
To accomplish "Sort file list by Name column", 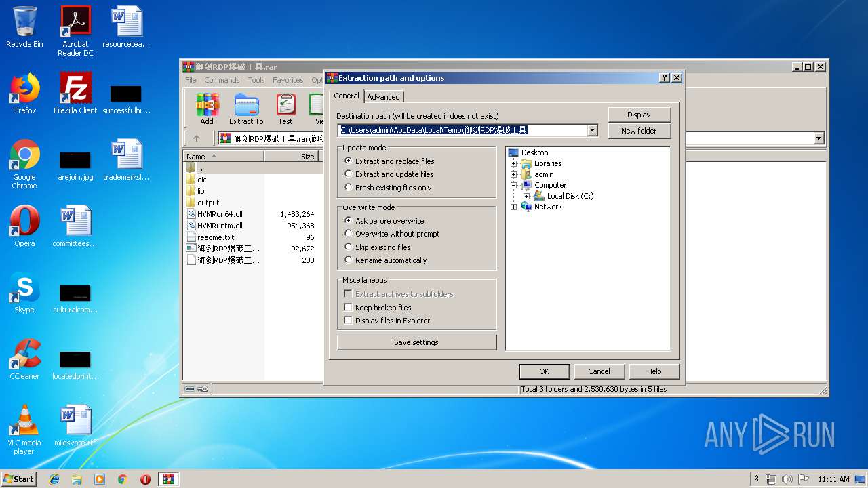I will tap(224, 156).
